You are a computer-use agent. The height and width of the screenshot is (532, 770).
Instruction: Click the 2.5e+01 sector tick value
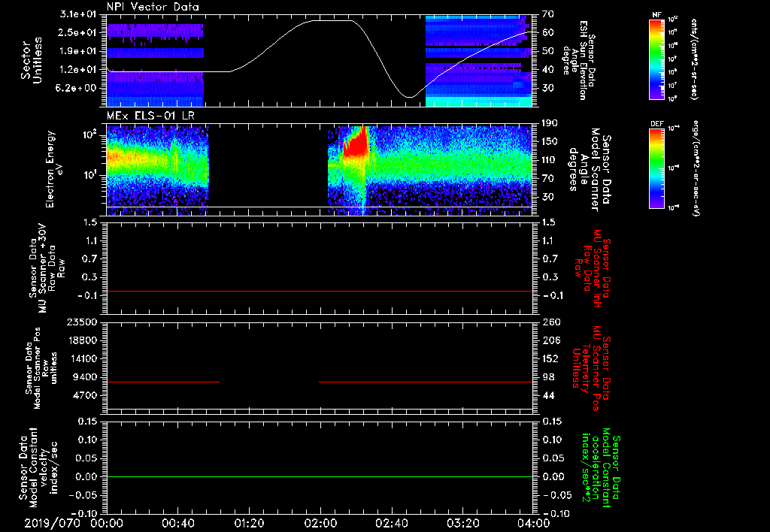(78, 32)
